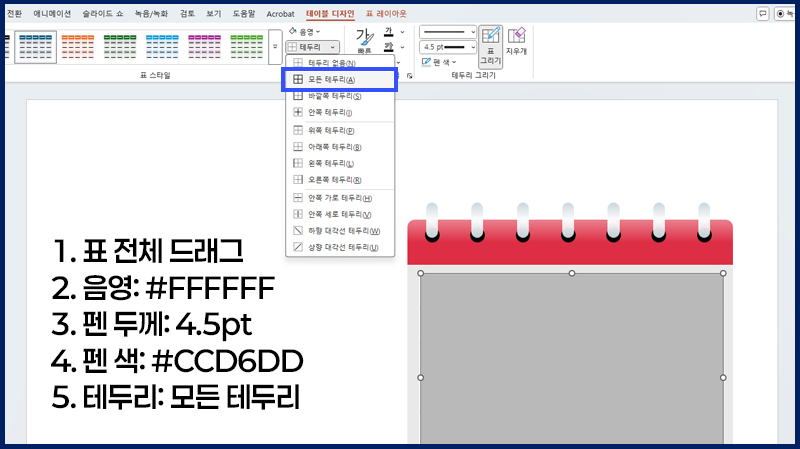
Task: Open the 4.5 pt pen weight dropdown
Action: pyautogui.click(x=447, y=47)
